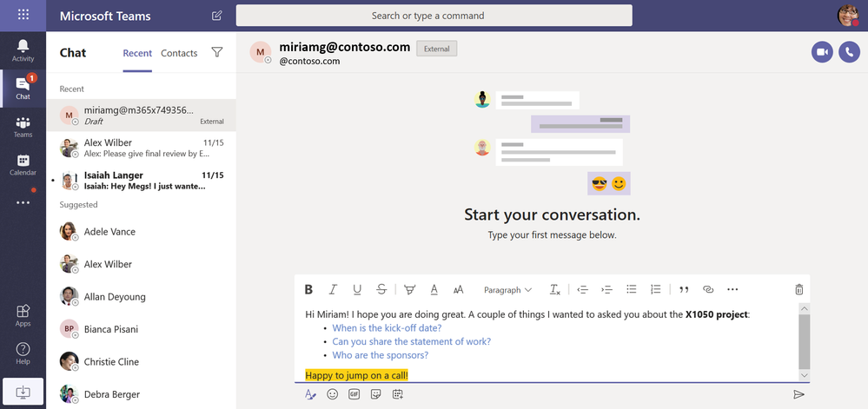The image size is (868, 409).
Task: Insert a hyperlink
Action: 708,289
